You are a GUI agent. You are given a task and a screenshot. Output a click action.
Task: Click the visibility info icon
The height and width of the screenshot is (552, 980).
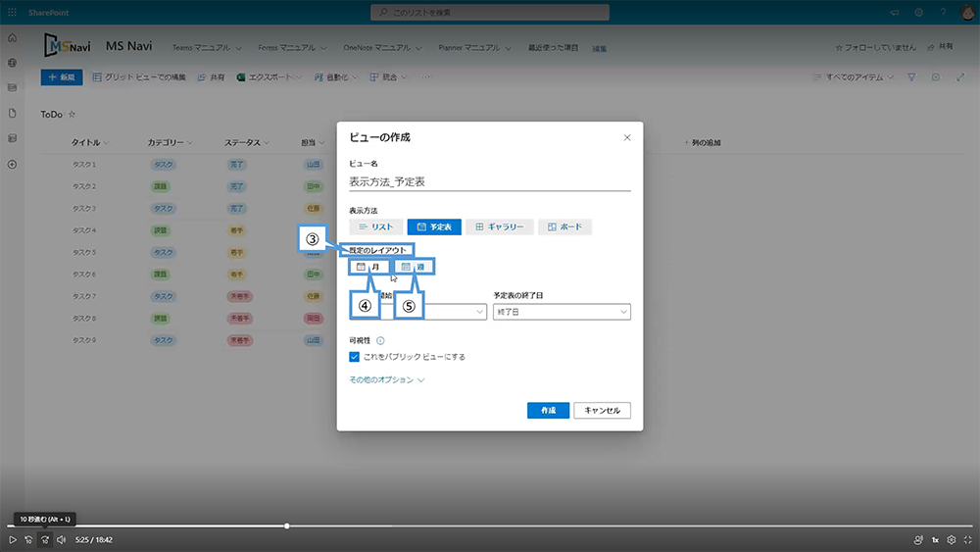click(x=380, y=340)
